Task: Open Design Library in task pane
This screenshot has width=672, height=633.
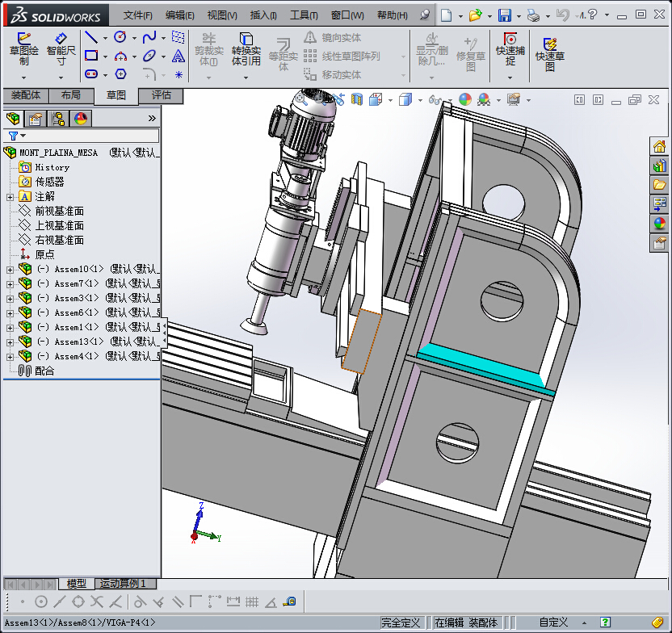Action: pyautogui.click(x=660, y=166)
